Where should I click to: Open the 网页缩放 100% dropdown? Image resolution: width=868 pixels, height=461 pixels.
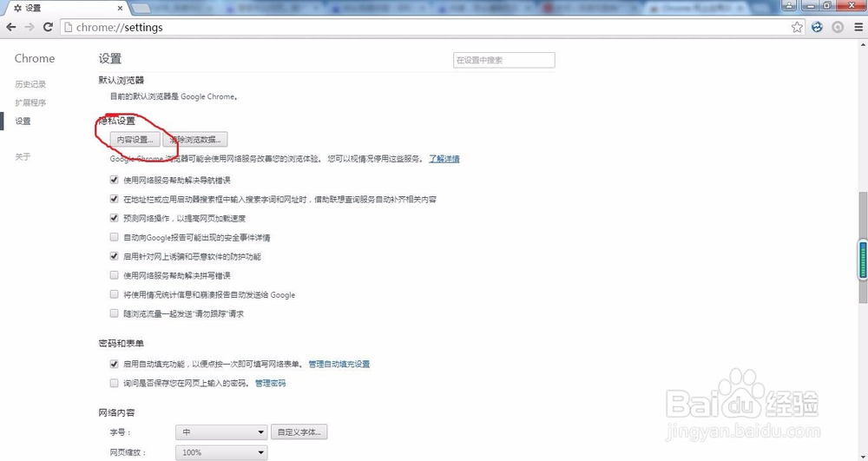[x=221, y=452]
